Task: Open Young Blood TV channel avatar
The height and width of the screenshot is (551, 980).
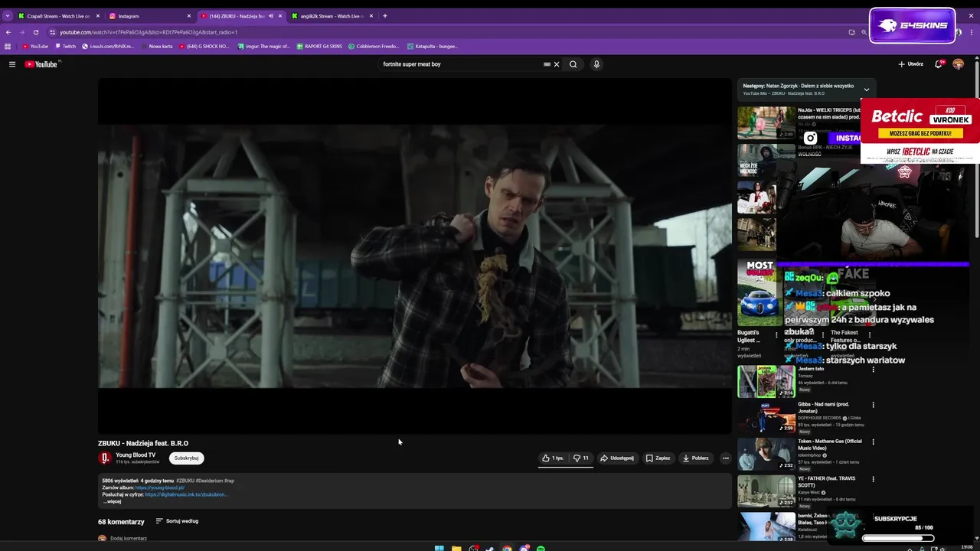Action: tap(105, 458)
